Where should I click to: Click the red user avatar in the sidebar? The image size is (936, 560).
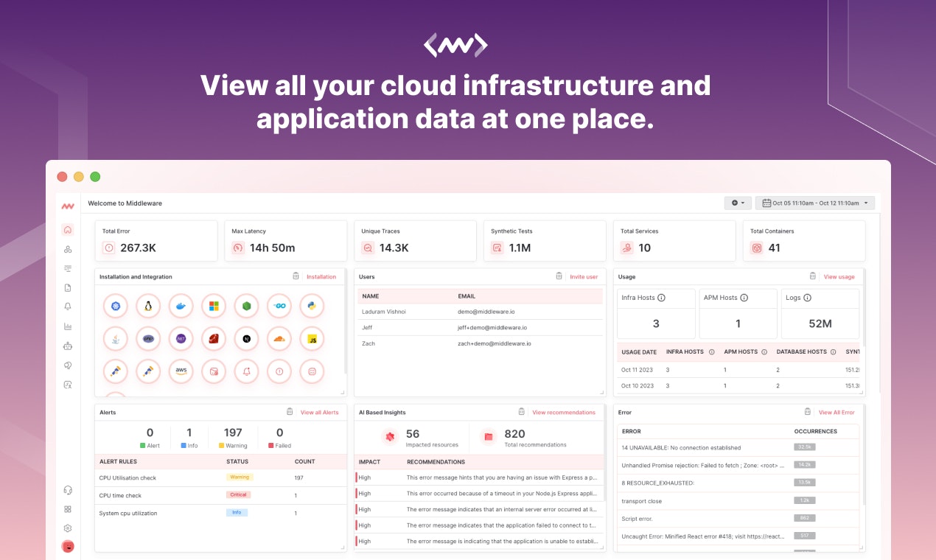pyautogui.click(x=68, y=547)
